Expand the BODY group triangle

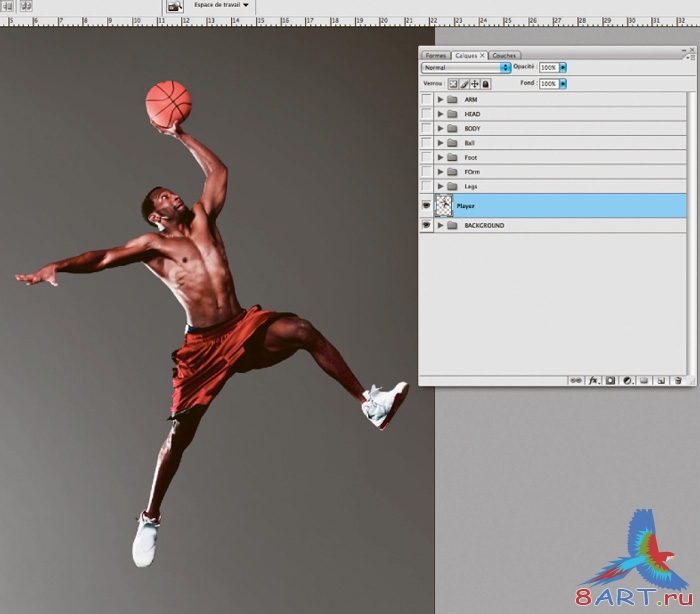pyautogui.click(x=440, y=128)
